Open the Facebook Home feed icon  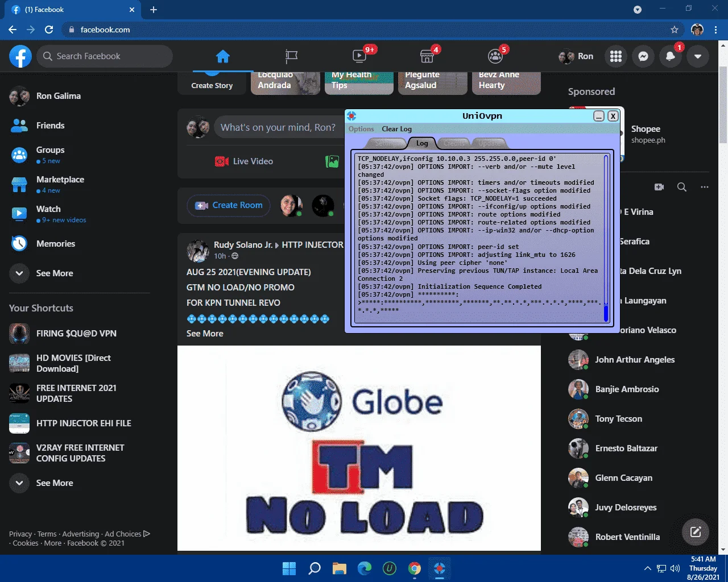pyautogui.click(x=223, y=56)
